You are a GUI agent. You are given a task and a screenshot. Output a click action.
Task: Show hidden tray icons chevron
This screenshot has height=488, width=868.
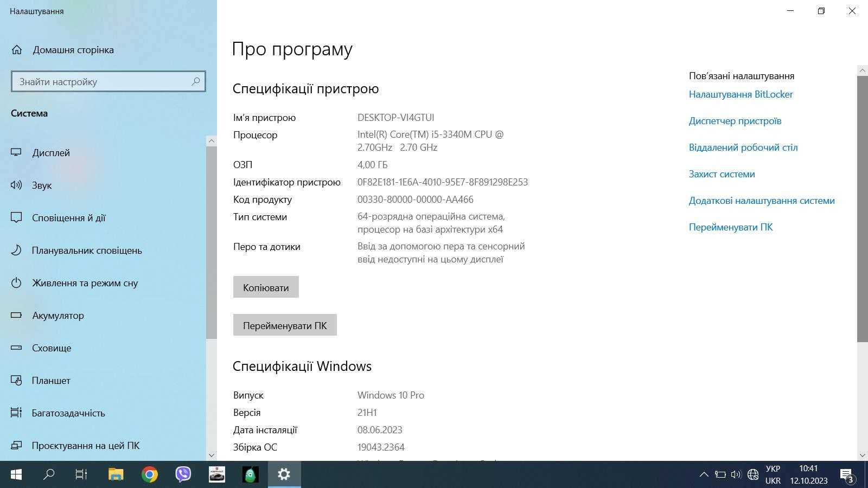pyautogui.click(x=704, y=474)
